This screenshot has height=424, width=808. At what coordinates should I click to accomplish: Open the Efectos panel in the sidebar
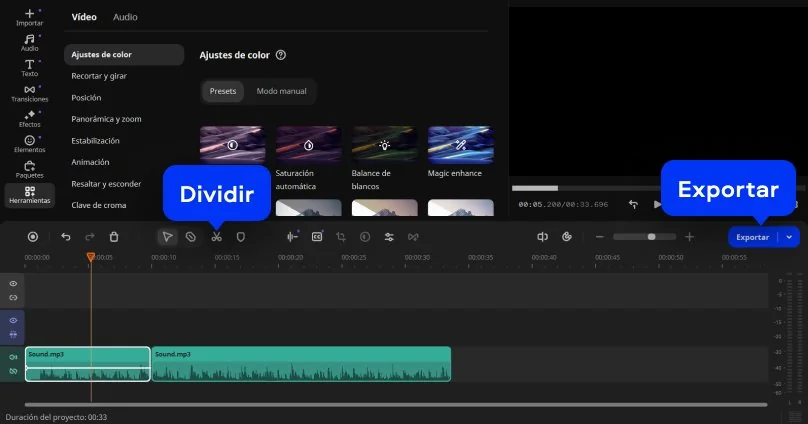(29, 118)
